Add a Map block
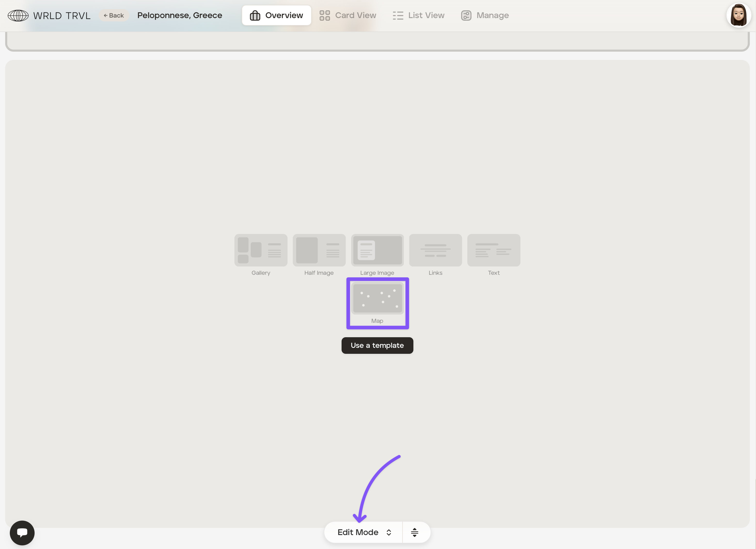 pos(377,298)
